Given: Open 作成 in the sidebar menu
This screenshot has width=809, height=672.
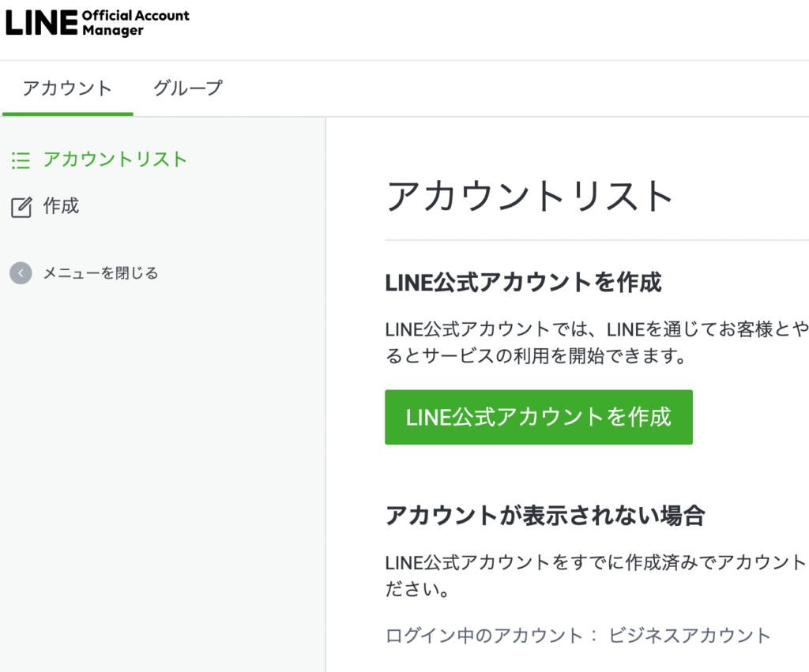Looking at the screenshot, I should [x=61, y=206].
